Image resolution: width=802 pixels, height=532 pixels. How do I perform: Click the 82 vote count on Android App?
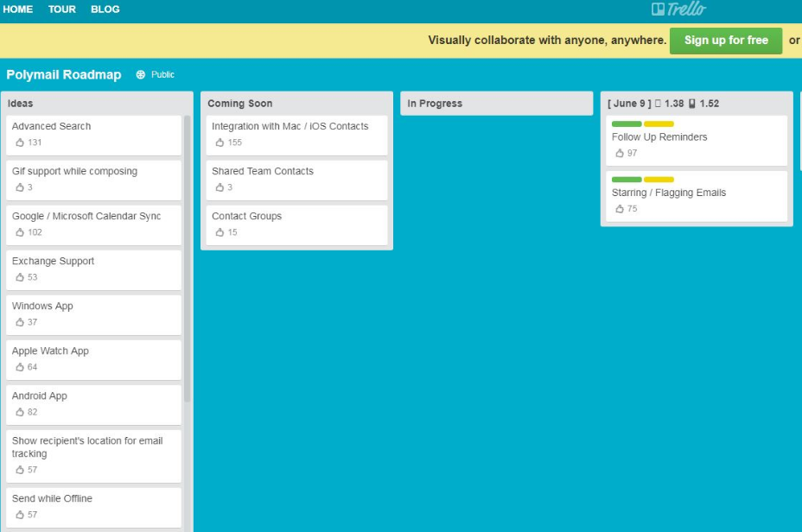pyautogui.click(x=32, y=413)
